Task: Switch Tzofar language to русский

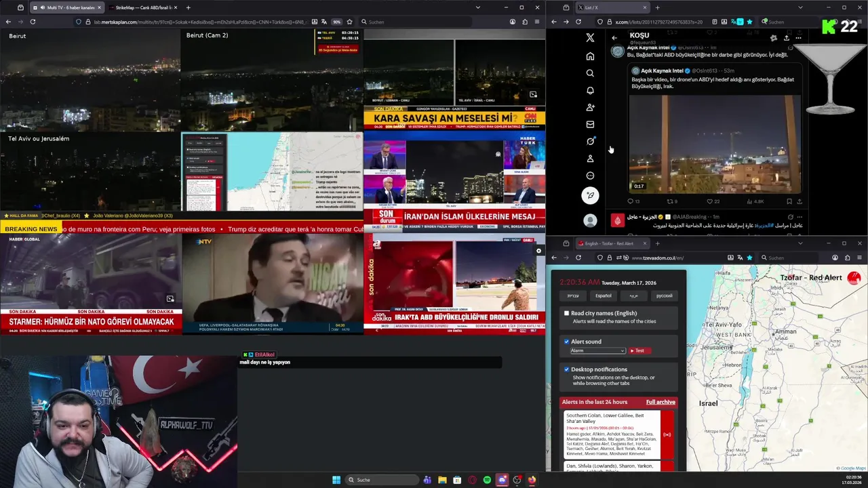Action: pos(664,296)
